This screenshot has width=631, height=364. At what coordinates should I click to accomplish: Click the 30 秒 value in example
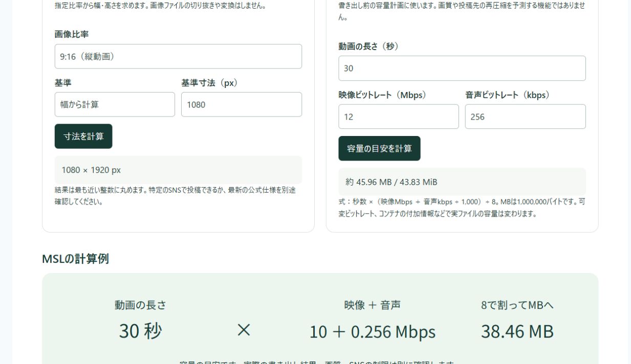(141, 331)
